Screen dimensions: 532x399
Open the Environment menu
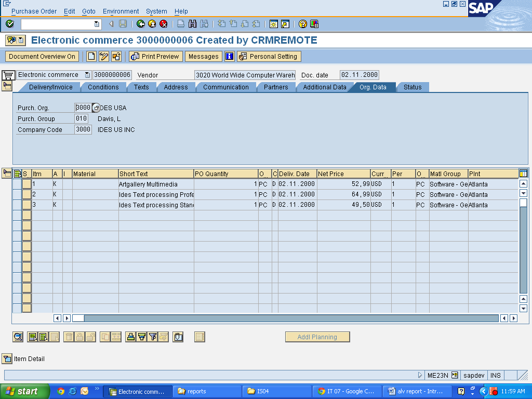121,11
